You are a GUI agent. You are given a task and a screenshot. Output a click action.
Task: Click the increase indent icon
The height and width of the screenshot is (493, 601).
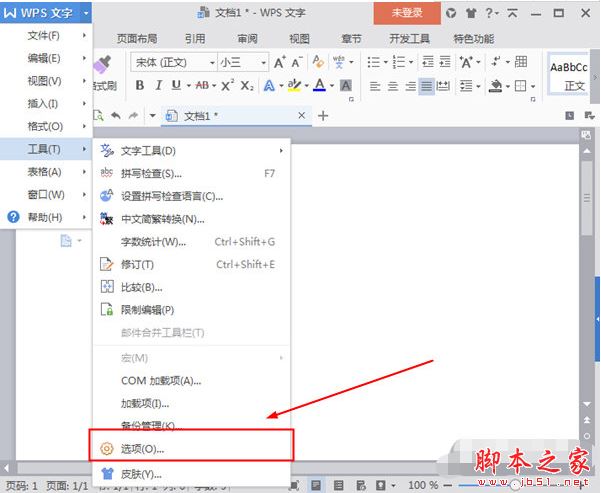click(445, 61)
